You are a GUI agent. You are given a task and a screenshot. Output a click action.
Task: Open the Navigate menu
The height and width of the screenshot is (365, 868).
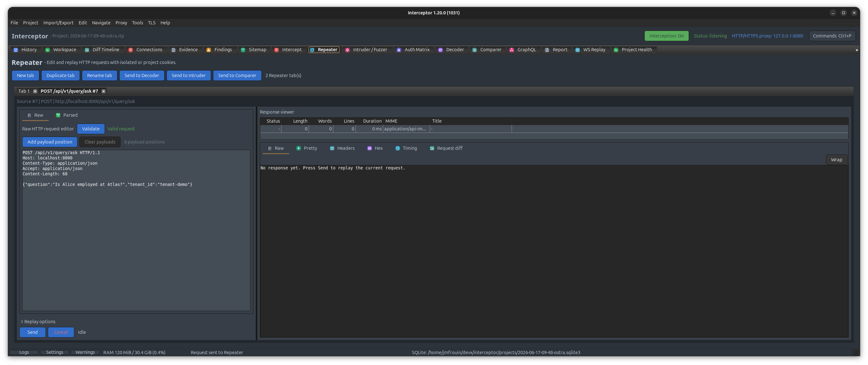tap(101, 23)
